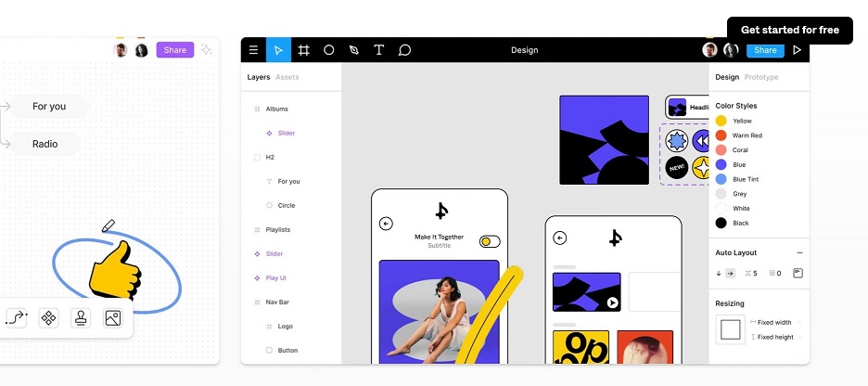Set Auto Layout direction to vertical down arrow

tap(719, 273)
